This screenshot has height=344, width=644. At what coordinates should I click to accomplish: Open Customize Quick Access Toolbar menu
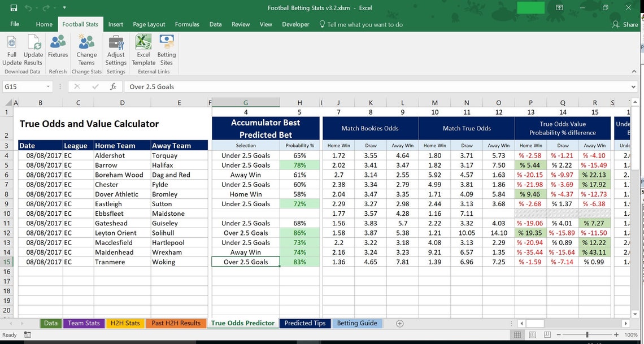tap(64, 7)
